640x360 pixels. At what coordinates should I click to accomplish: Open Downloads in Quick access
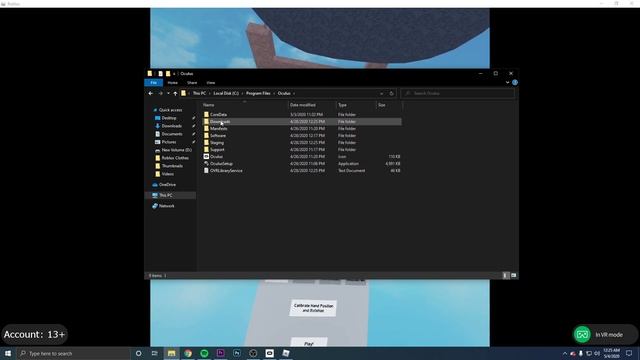171,126
